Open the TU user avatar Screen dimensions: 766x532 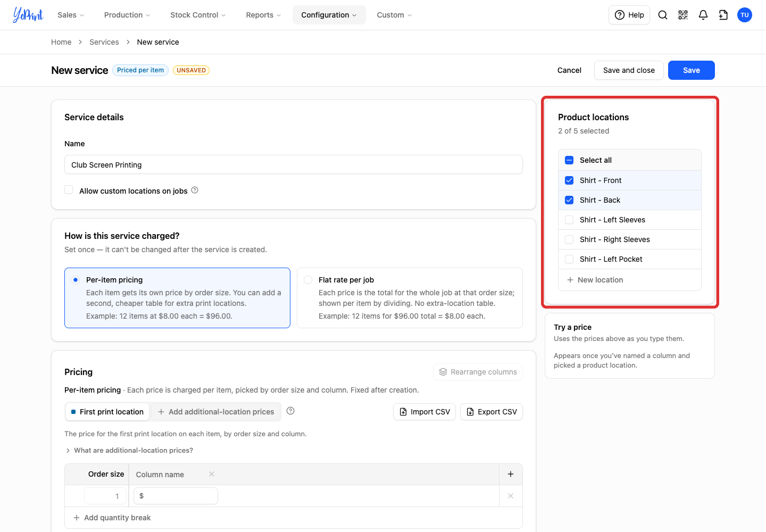coord(745,15)
